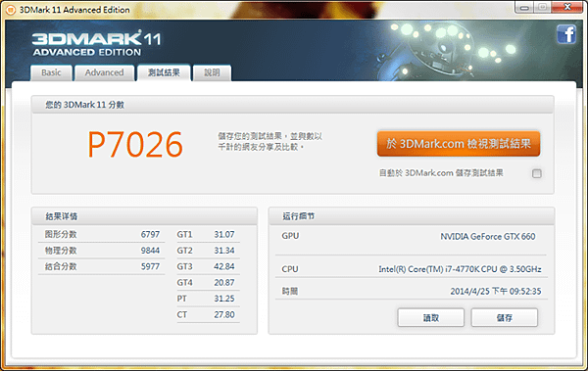Switch to the Basic tab
The width and height of the screenshot is (588, 371).
[x=51, y=72]
